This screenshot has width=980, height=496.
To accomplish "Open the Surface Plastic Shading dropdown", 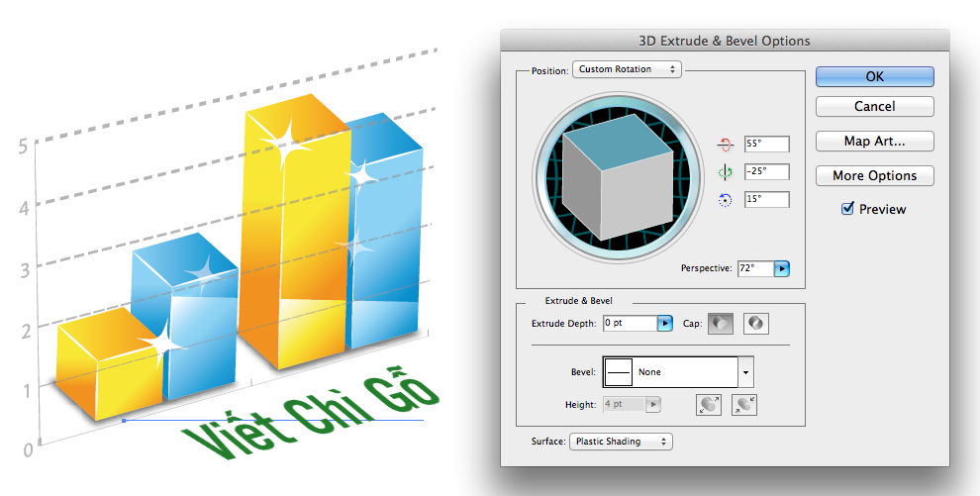I will point(621,442).
